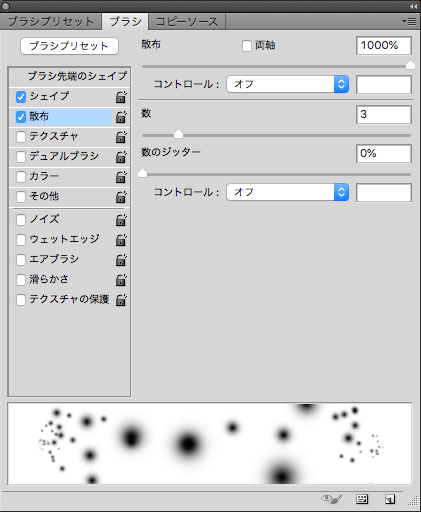Open the preset manager icon at bottom

point(362,499)
